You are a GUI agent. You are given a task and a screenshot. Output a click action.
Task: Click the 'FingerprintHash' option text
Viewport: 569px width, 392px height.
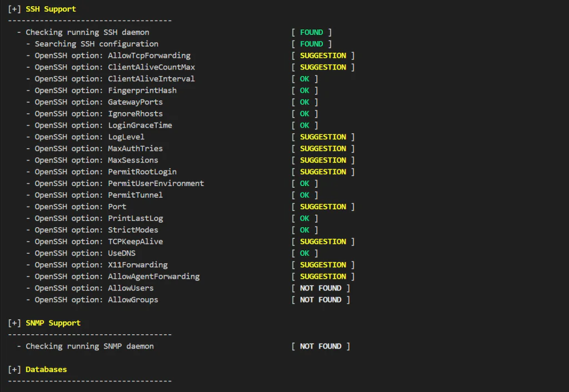(142, 91)
